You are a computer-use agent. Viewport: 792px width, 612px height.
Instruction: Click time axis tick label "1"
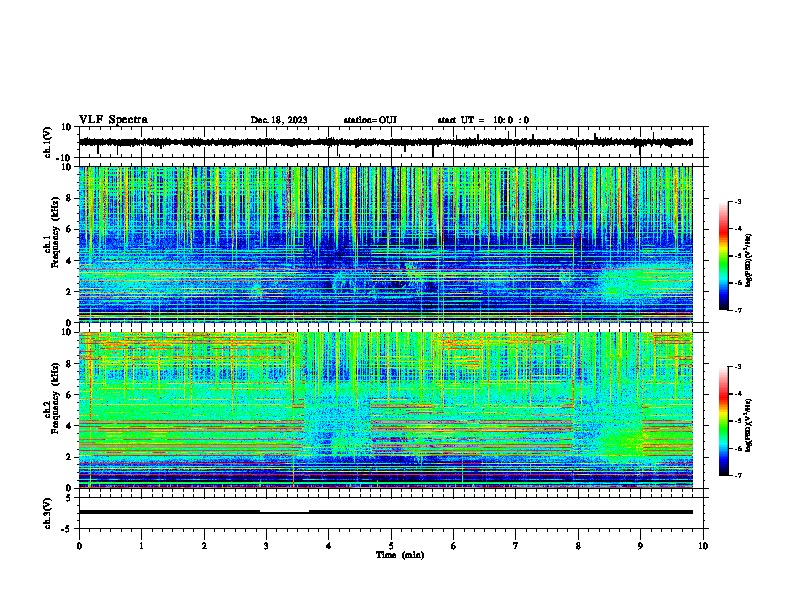coord(141,546)
